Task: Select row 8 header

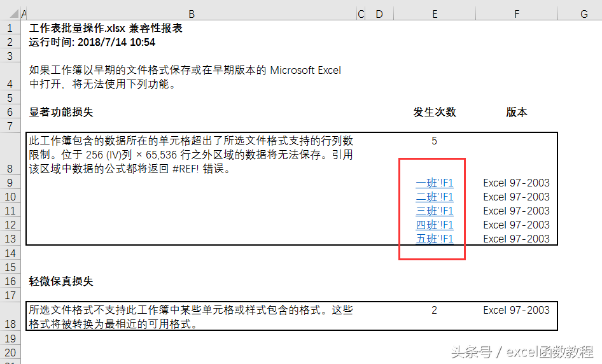Action: pos(10,154)
